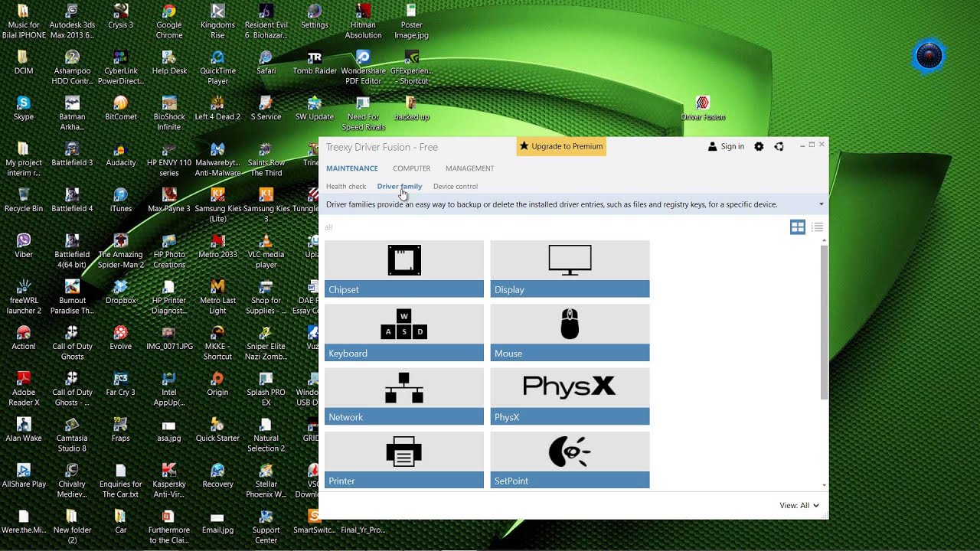
Task: Select Viber desktop icon
Action: point(24,246)
